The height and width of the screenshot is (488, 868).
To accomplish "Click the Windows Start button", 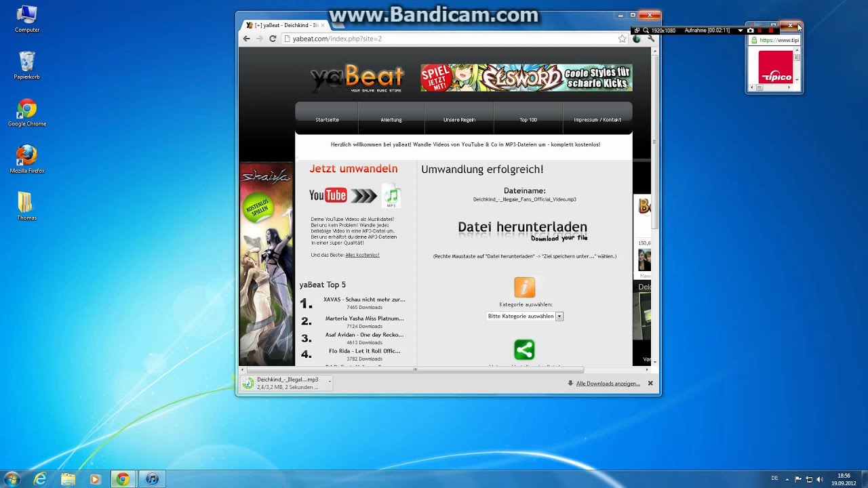I will click(12, 479).
